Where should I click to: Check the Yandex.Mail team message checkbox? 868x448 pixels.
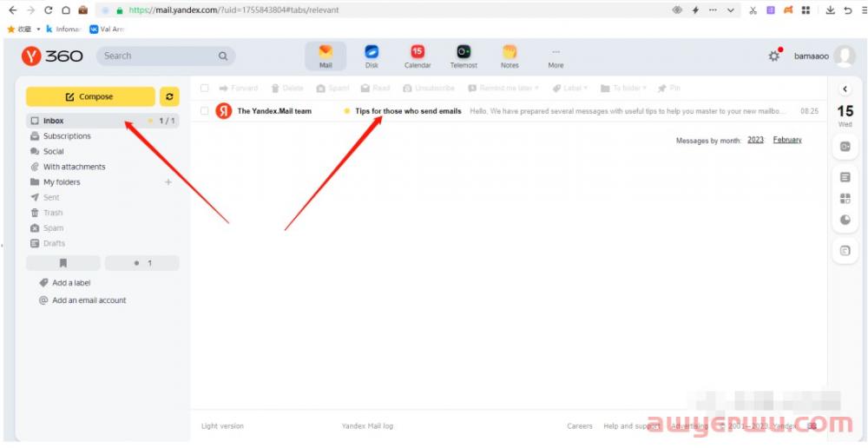[x=205, y=111]
